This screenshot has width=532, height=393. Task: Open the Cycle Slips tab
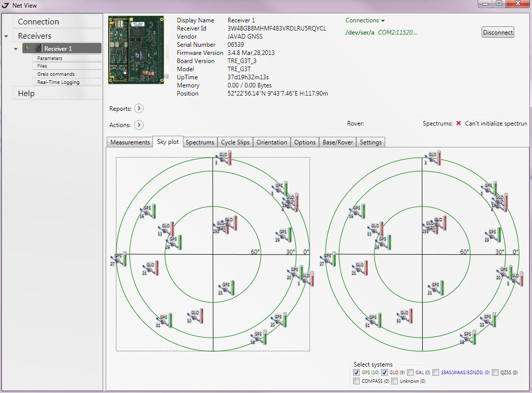tap(235, 142)
